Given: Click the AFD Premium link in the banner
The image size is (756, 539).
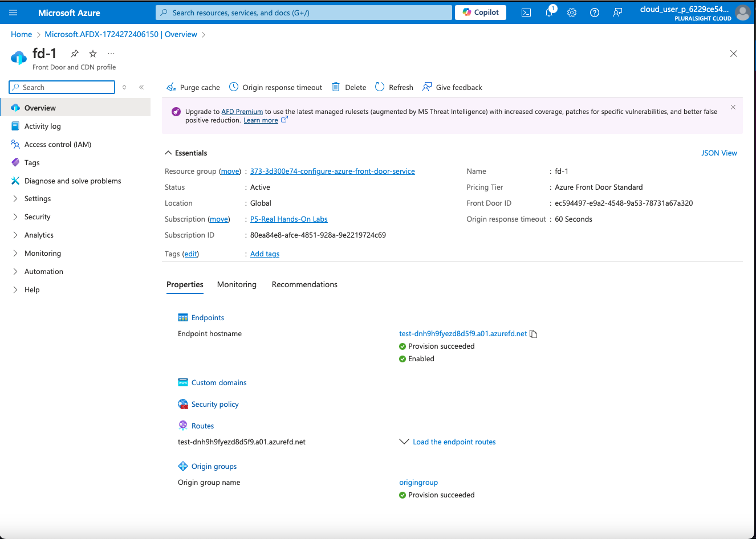Looking at the screenshot, I should tap(242, 112).
